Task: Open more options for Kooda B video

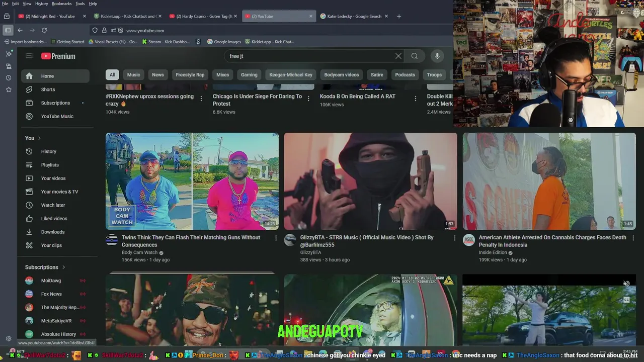Action: [x=415, y=99]
